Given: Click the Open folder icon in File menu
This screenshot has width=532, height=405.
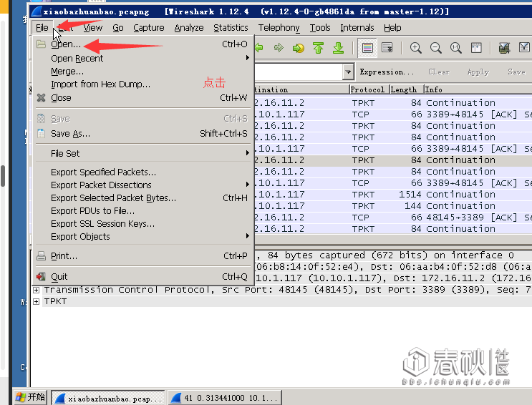Looking at the screenshot, I should [41, 44].
